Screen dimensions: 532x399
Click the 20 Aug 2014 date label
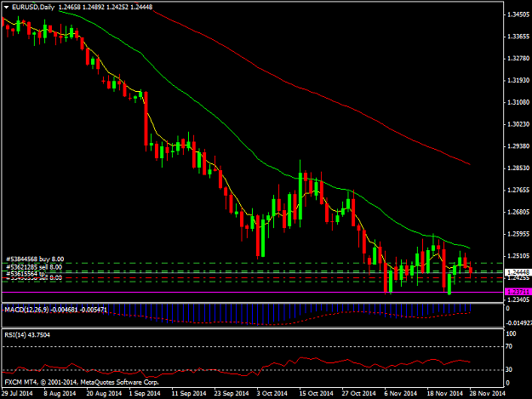coord(104,393)
